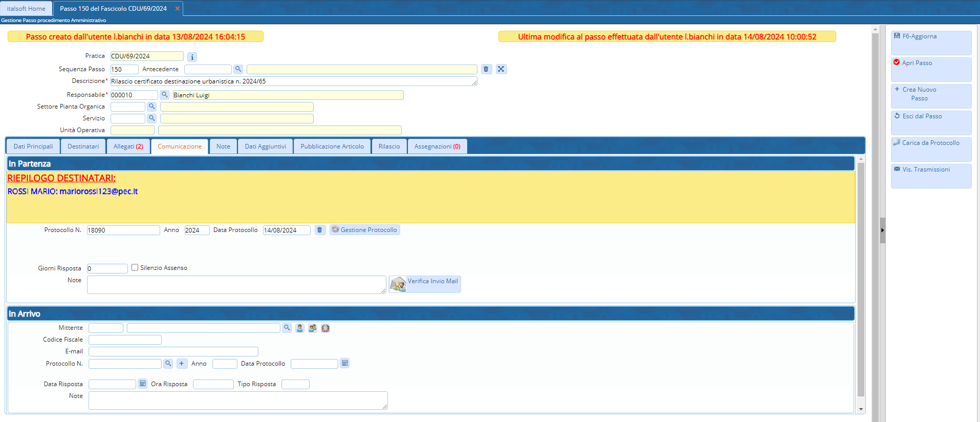This screenshot has width=980, height=422.
Task: Select the Comunicazione tab
Action: pos(180,146)
